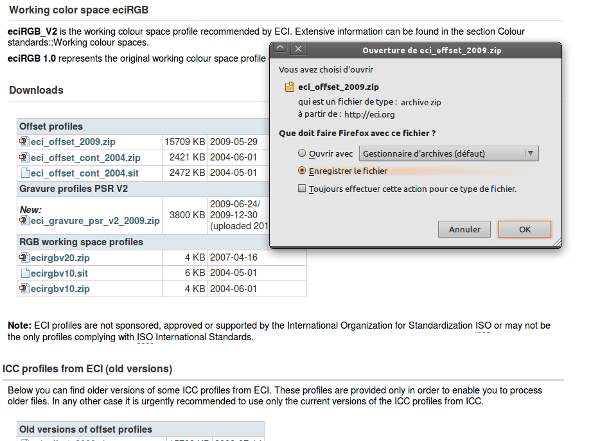Click the file icon beside eci_offset_cont_2004.sit

coord(25,173)
